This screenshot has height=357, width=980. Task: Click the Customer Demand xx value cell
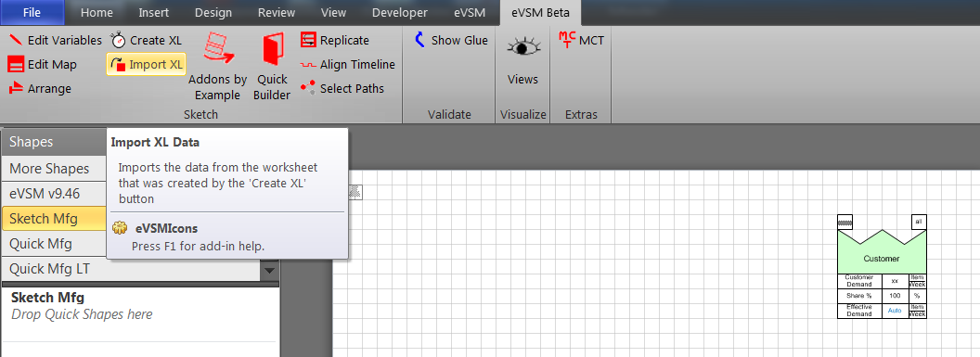tap(895, 281)
